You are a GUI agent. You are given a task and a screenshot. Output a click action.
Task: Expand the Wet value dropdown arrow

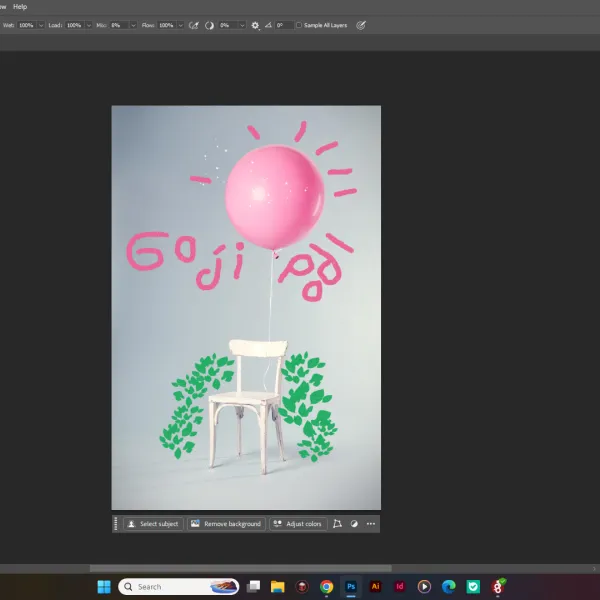pos(41,25)
